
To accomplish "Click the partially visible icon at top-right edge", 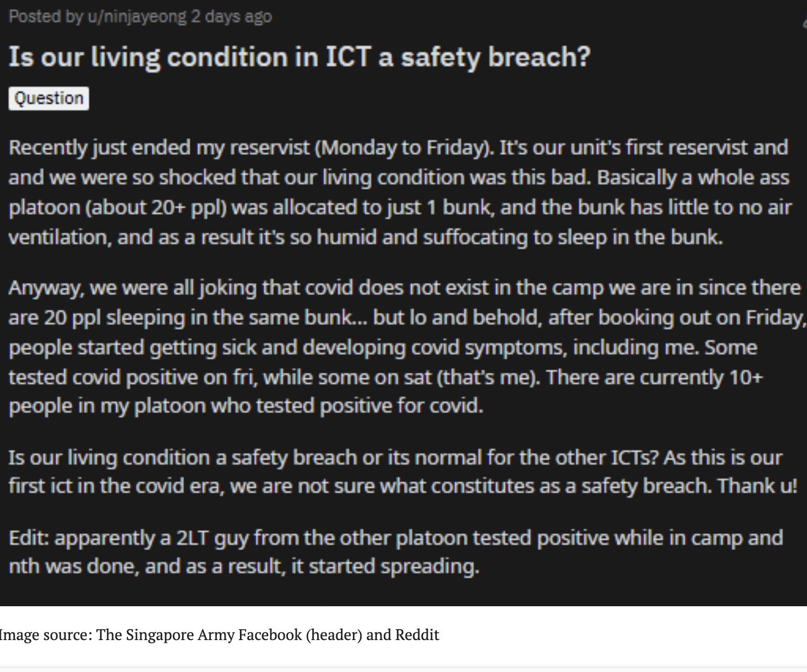I will coord(804,24).
